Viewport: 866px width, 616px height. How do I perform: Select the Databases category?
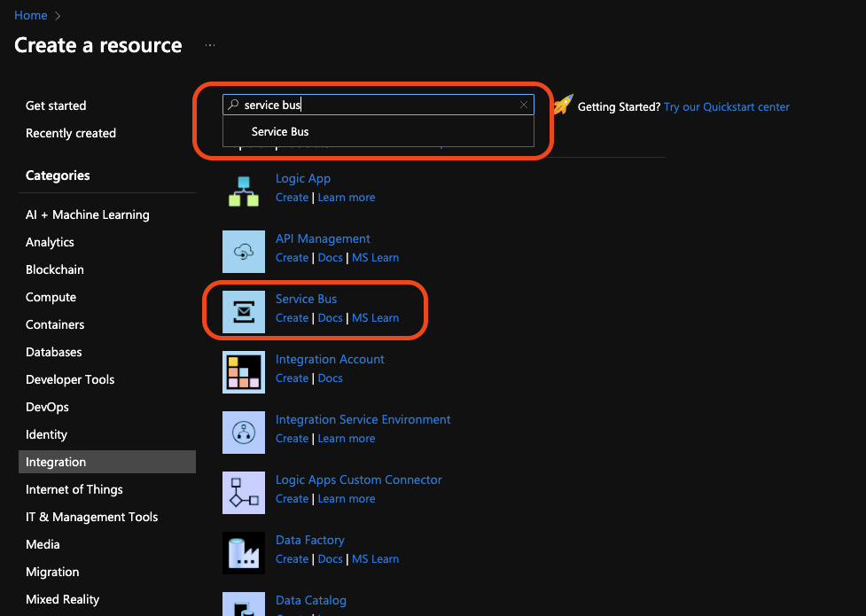tap(53, 352)
